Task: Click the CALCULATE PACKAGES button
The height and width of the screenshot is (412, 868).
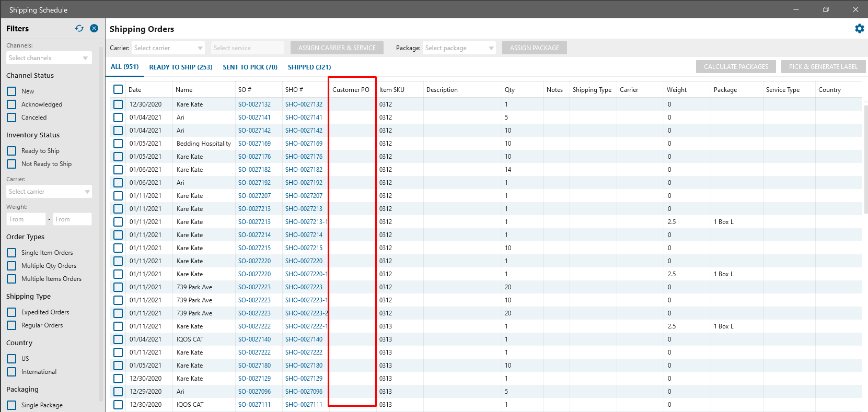Action: tap(736, 67)
